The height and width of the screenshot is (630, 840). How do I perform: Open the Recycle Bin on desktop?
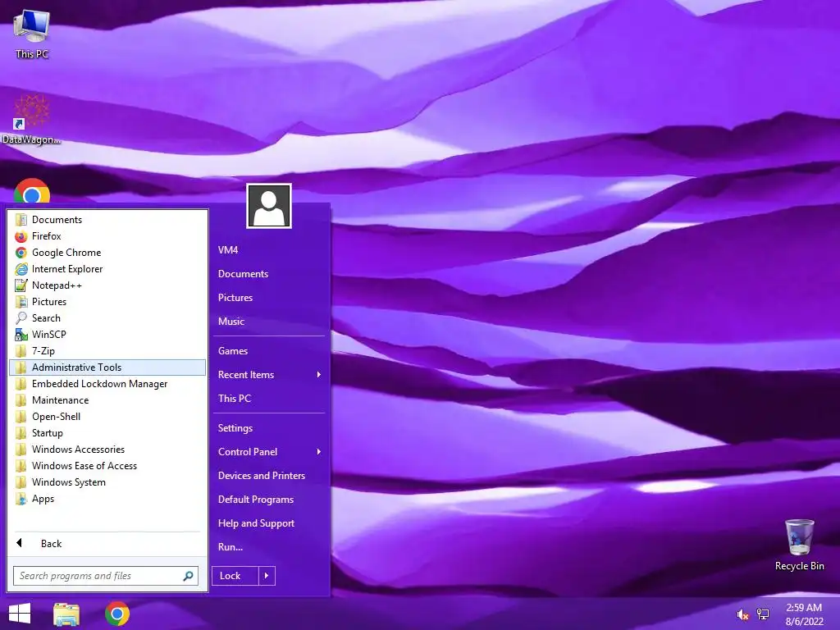pyautogui.click(x=799, y=546)
